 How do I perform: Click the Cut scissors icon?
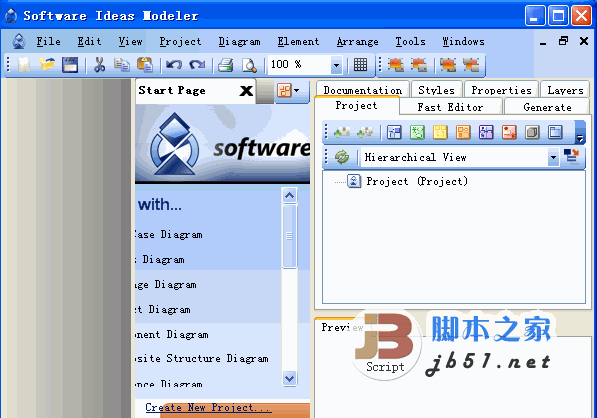coord(99,65)
